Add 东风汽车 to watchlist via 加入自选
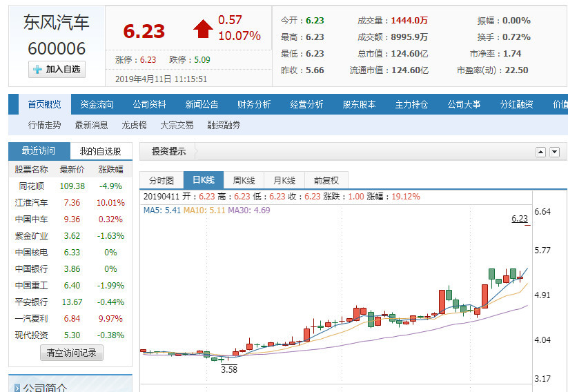Image resolution: width=568 pixels, height=392 pixels. coord(57,69)
